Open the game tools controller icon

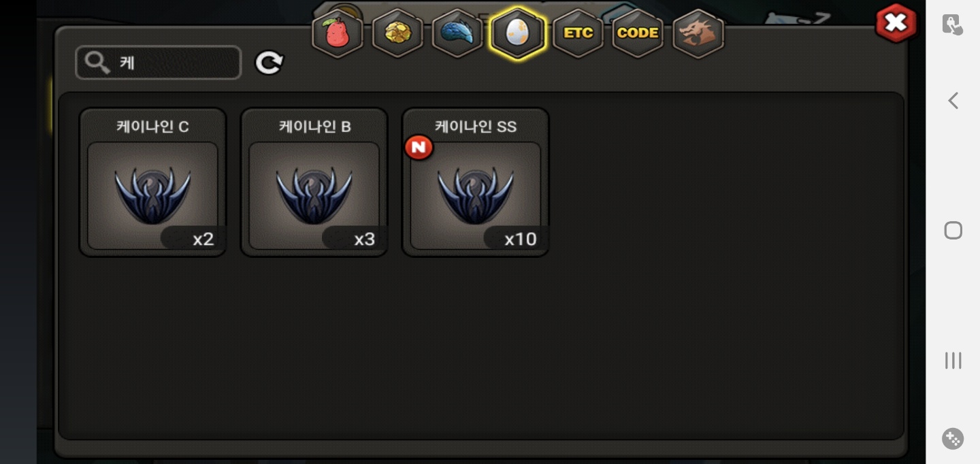(953, 439)
